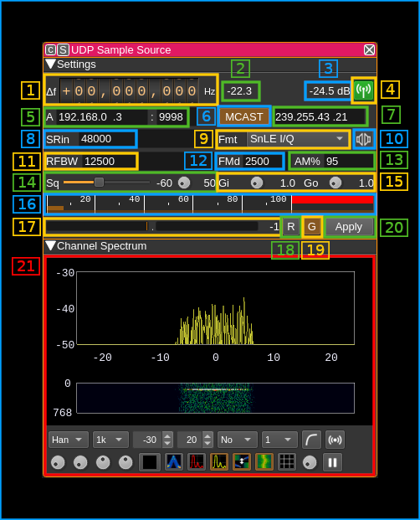Image resolution: width=420 pixels, height=520 pixels.
Task: Toggle the spectrum server broadcast icon
Action: click(335, 440)
